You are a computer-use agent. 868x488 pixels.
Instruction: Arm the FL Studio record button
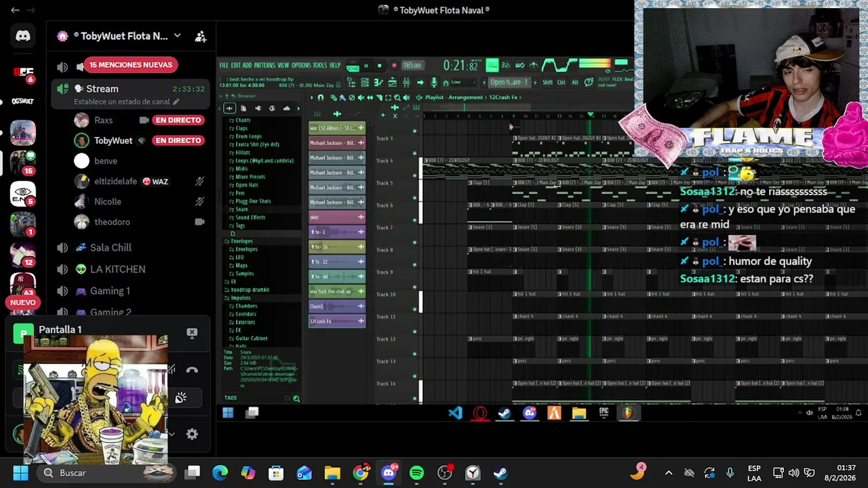[x=394, y=66]
